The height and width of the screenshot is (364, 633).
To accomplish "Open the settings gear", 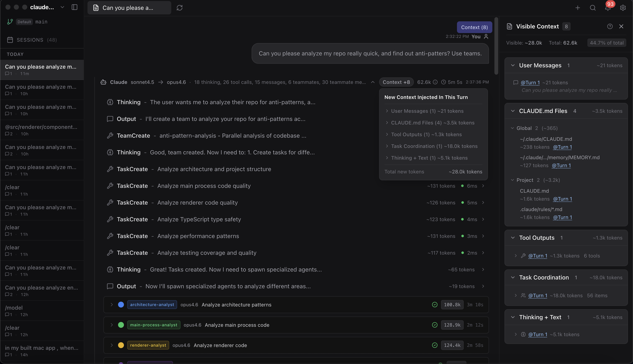I will (x=623, y=8).
